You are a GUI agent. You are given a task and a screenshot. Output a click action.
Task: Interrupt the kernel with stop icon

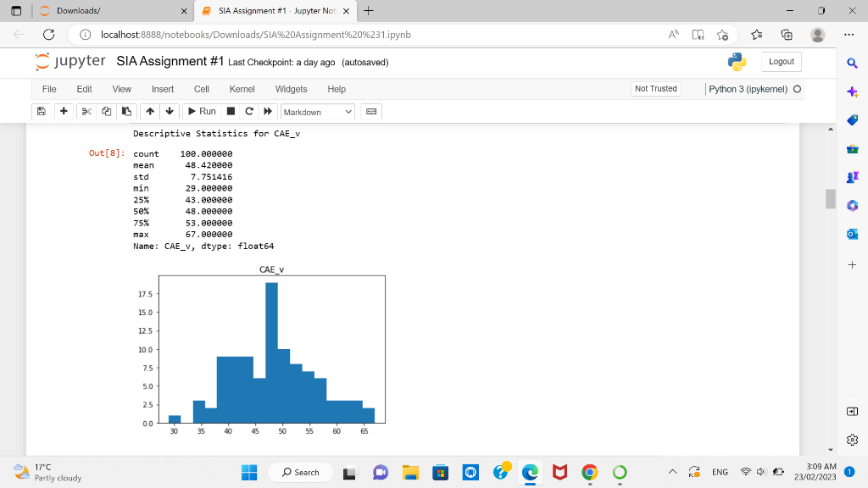pyautogui.click(x=230, y=111)
